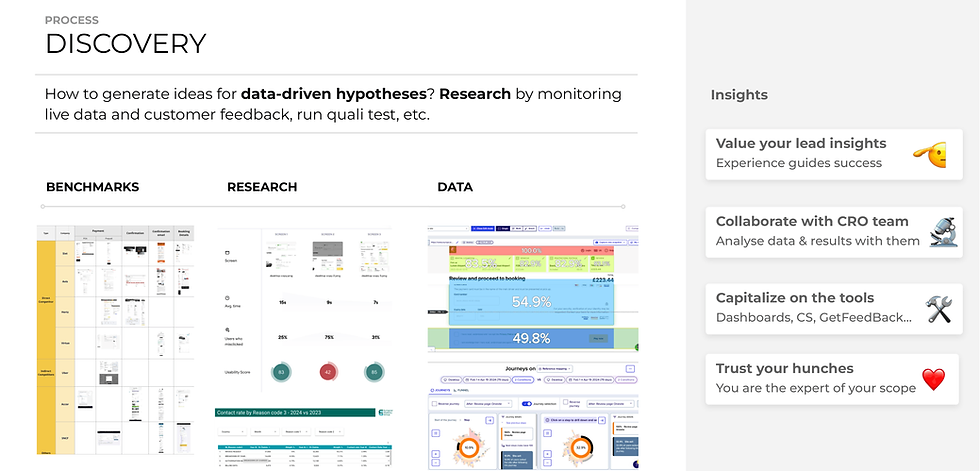Open the Reason code 2 dropdown

tap(328, 432)
